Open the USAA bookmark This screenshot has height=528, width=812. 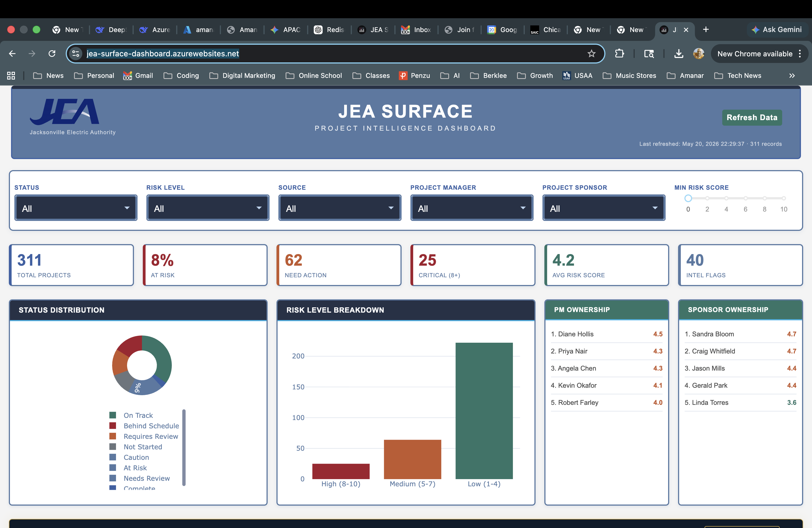pyautogui.click(x=577, y=75)
